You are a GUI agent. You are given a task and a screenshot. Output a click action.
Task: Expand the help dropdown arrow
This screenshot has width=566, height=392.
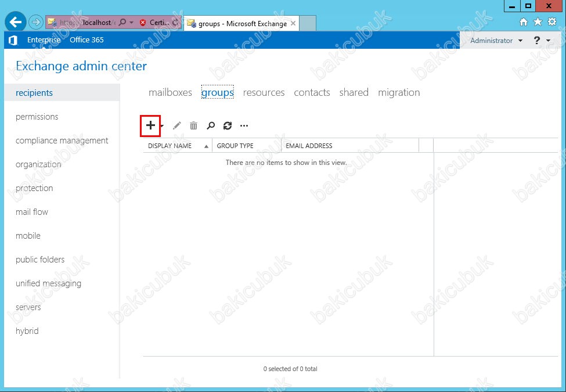549,41
